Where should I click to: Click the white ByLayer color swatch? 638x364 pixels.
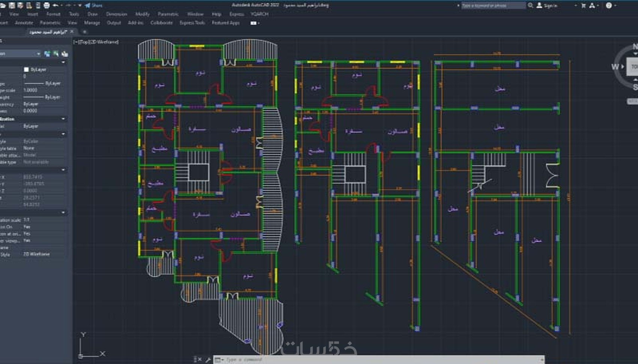point(26,69)
